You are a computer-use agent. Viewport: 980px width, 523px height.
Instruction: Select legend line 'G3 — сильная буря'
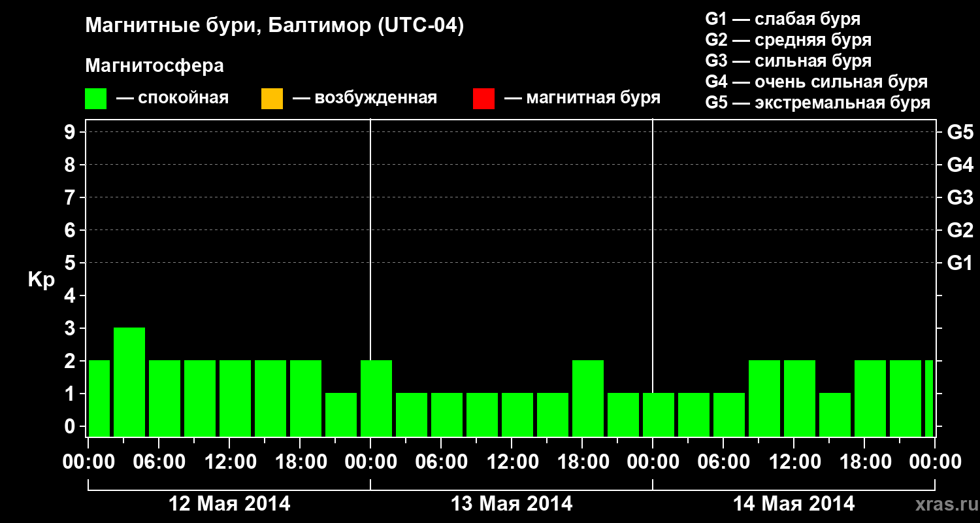coord(789,61)
